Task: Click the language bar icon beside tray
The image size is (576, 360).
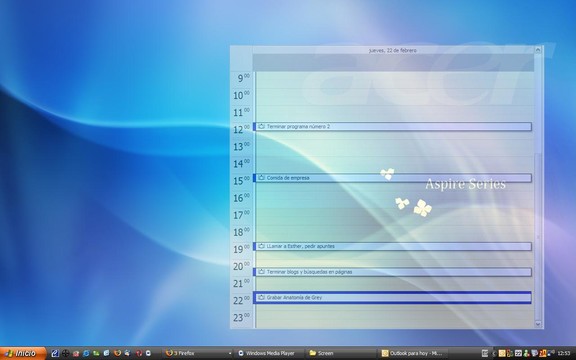Action: tap(485, 353)
